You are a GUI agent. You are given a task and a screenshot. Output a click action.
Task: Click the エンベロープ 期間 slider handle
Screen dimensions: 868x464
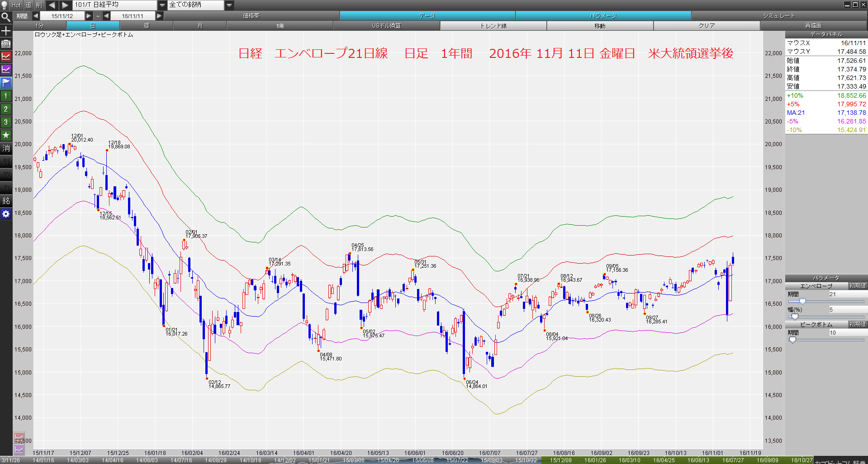[x=802, y=301]
